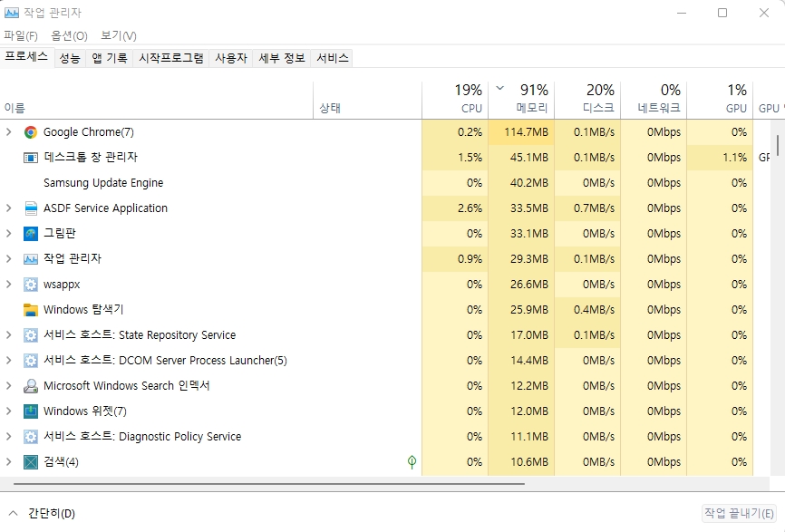Expand the 그림판 process row
The height and width of the screenshot is (532, 785).
click(8, 234)
